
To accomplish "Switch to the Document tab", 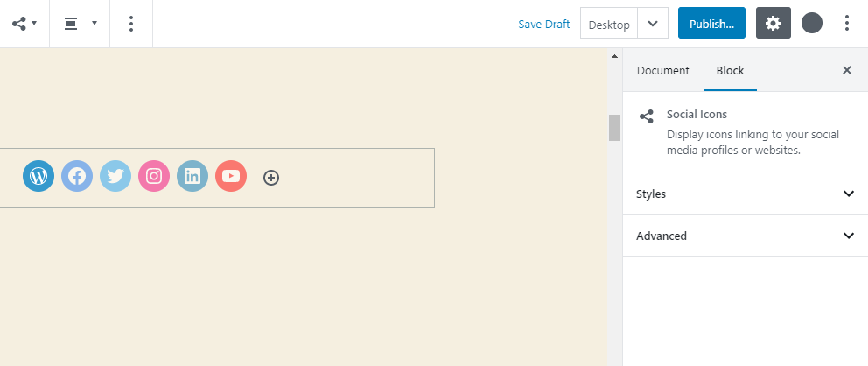I will point(662,71).
